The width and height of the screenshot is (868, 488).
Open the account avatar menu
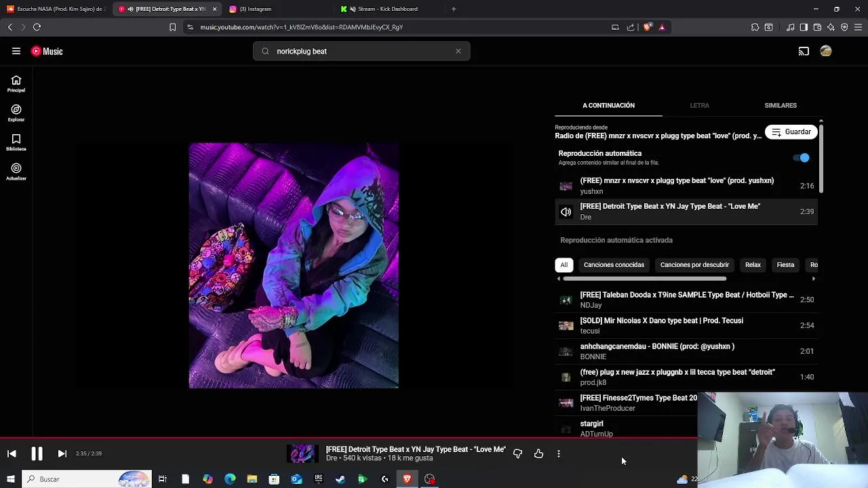point(826,51)
